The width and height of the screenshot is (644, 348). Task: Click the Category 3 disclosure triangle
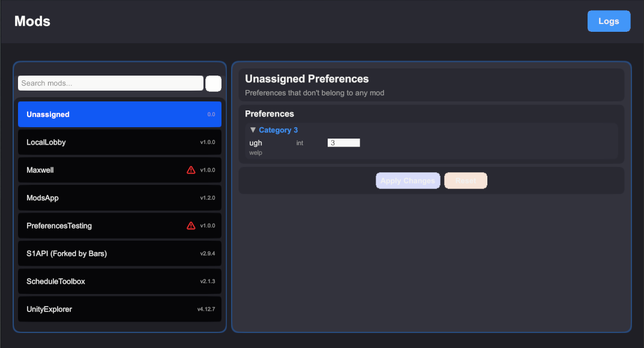coord(253,130)
